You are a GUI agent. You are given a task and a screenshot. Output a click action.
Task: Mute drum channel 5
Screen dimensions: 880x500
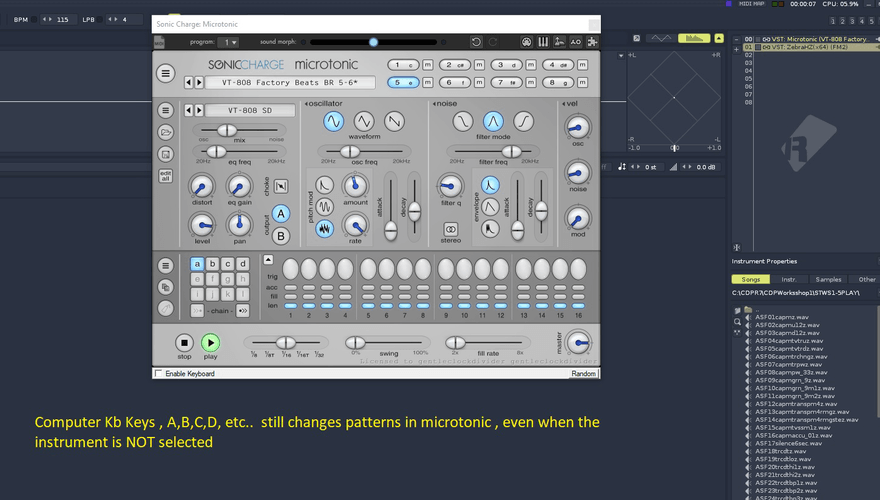pyautogui.click(x=428, y=82)
